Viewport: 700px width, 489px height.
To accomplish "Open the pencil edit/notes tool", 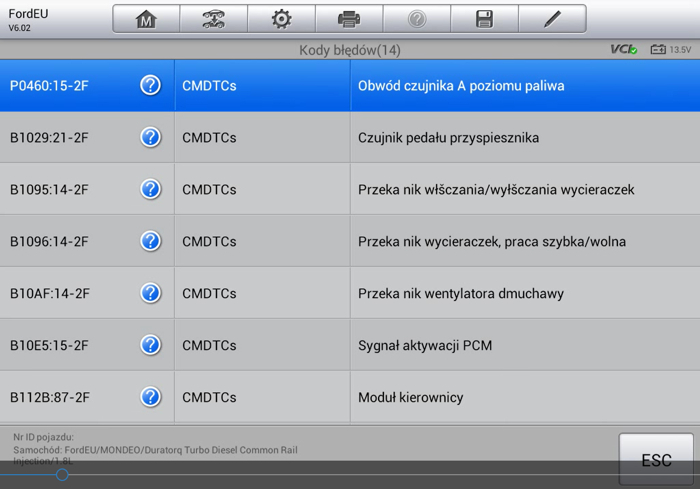I will coord(552,19).
